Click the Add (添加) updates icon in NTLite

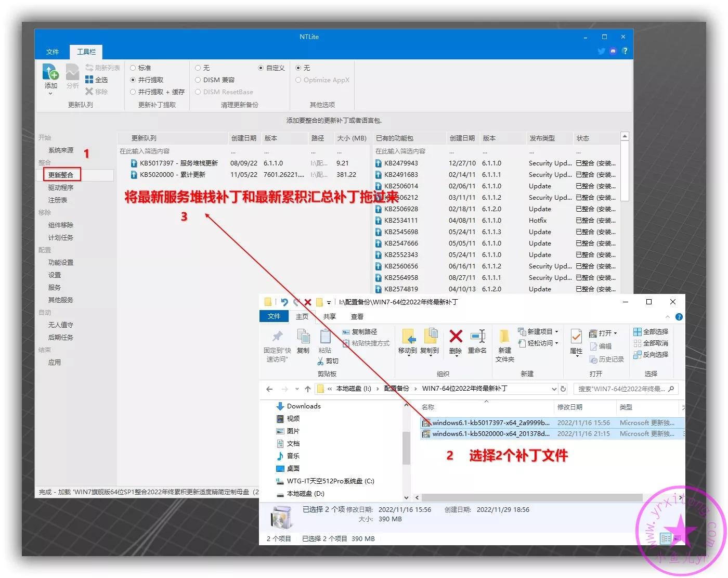point(50,72)
